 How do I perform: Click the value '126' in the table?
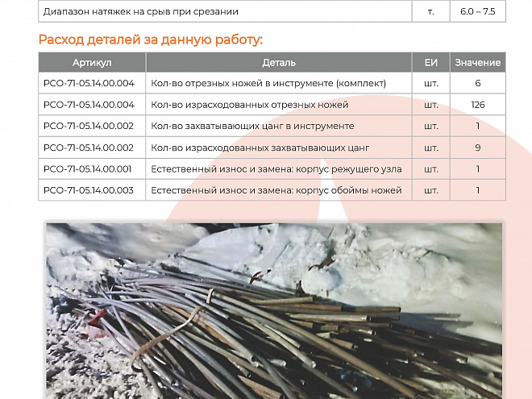coord(478,105)
